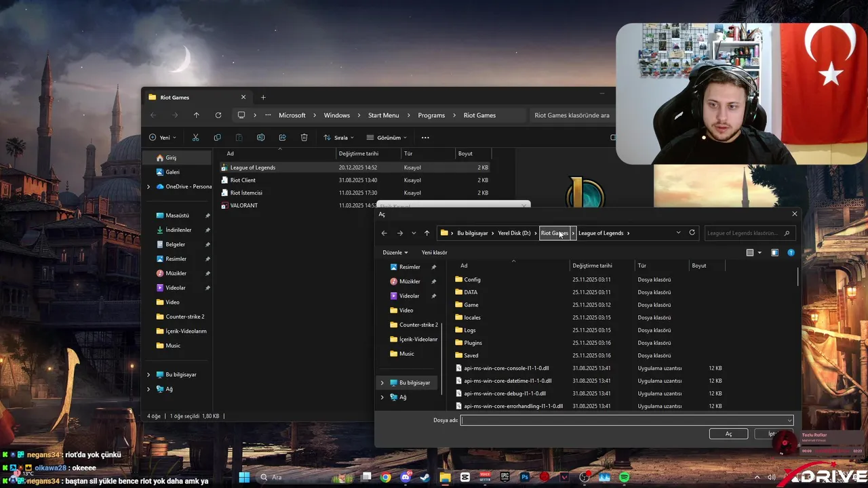Image resolution: width=868 pixels, height=488 pixels.
Task: Open Spotify from the taskbar
Action: click(624, 477)
